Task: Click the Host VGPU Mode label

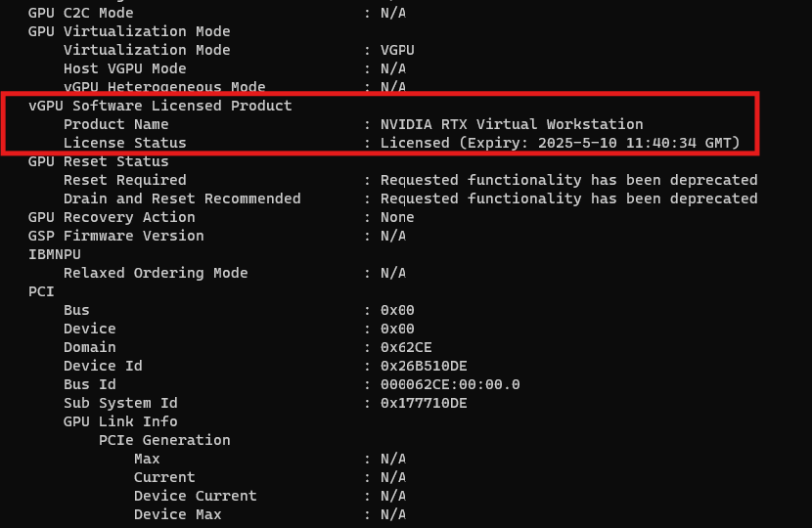Action: (x=124, y=68)
